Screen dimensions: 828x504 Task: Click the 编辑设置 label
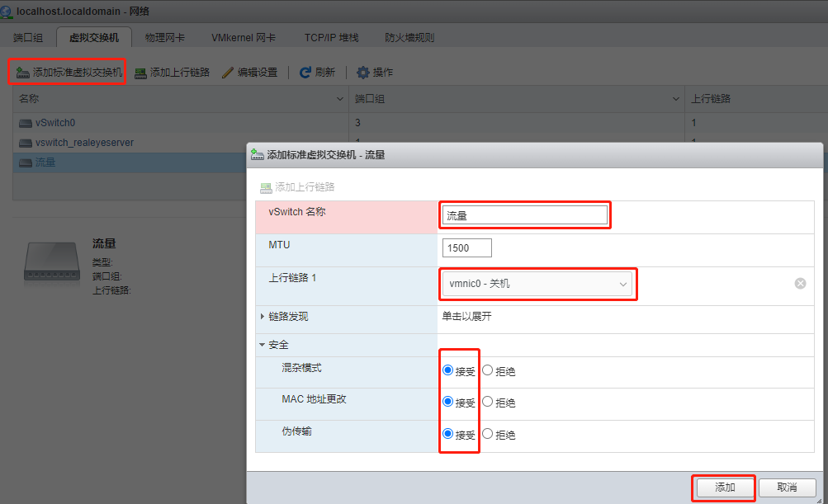tap(258, 73)
